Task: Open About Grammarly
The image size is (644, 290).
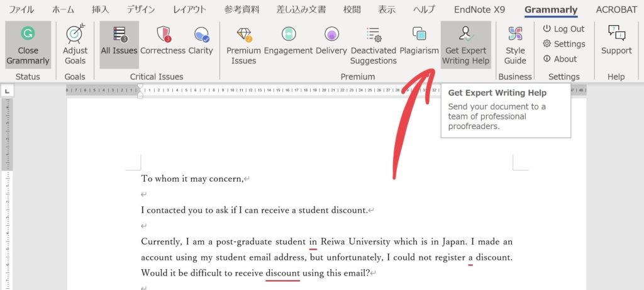Action: pos(560,59)
